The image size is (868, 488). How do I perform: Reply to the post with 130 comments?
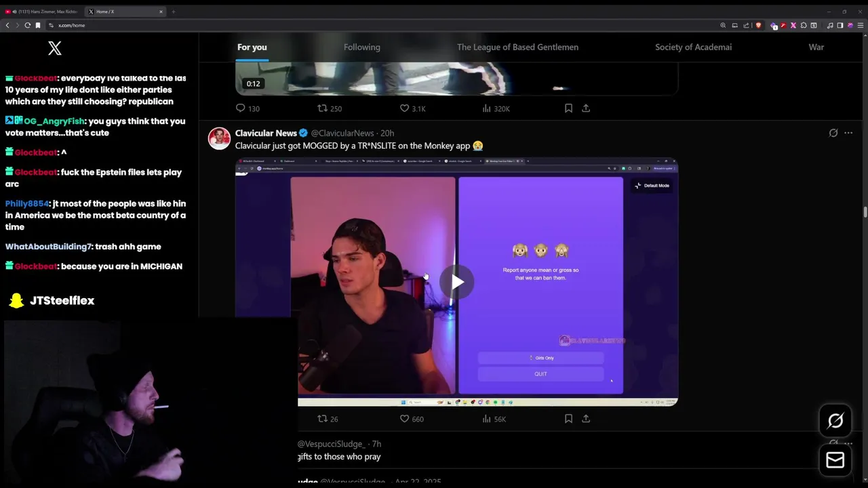pyautogui.click(x=248, y=108)
